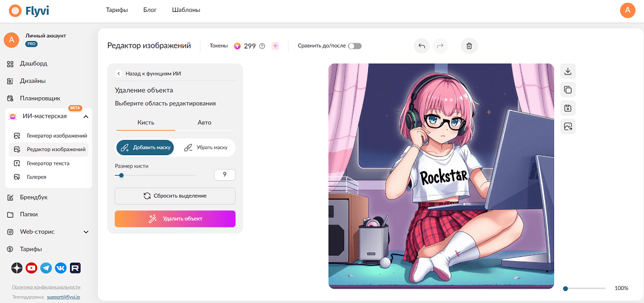Open Редактор изображений in sidebar

pos(49,150)
